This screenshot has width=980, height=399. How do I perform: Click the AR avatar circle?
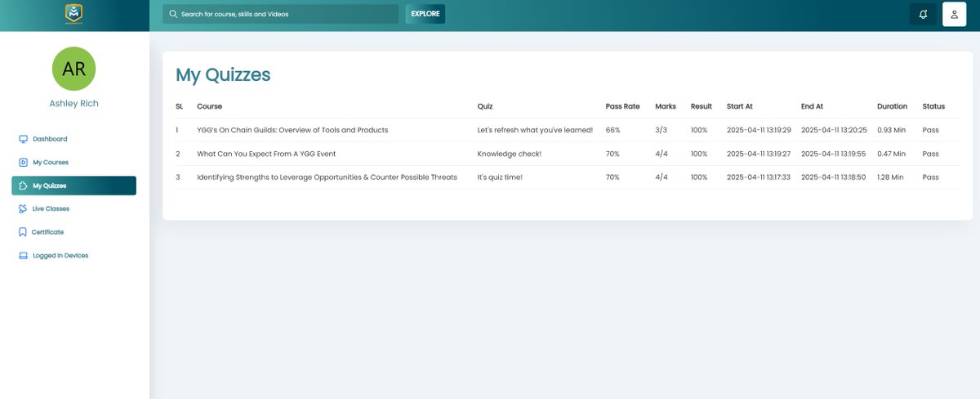pos(74,69)
